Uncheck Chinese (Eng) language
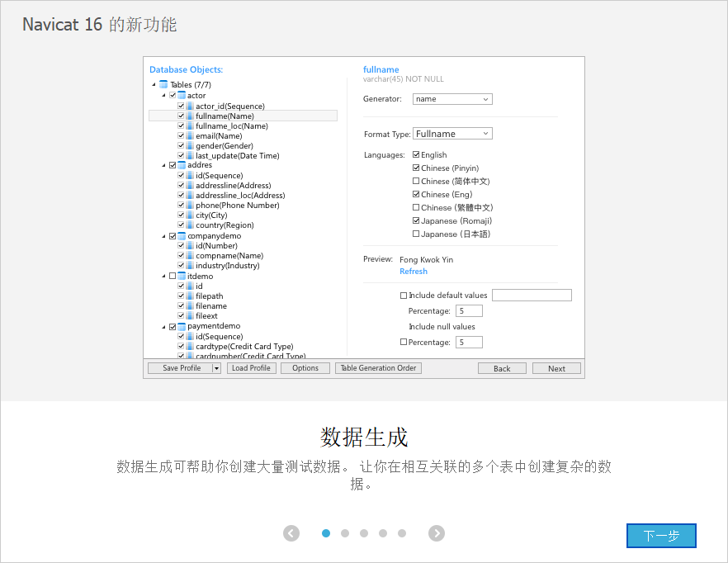 (416, 194)
